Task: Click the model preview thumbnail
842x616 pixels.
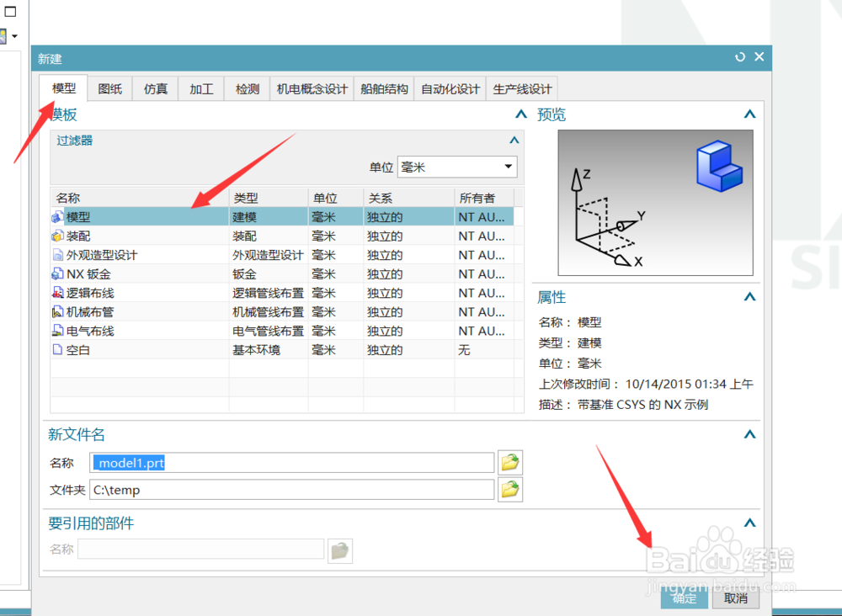Action: (x=655, y=202)
